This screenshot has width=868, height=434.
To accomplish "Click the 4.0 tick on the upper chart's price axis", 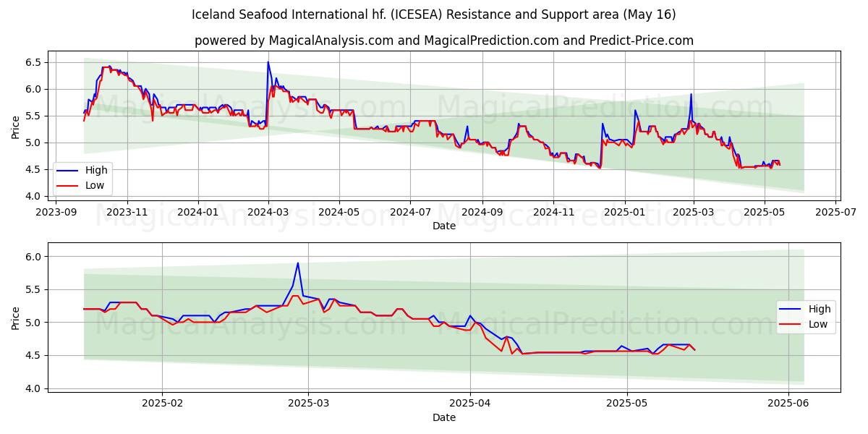I will [x=35, y=196].
